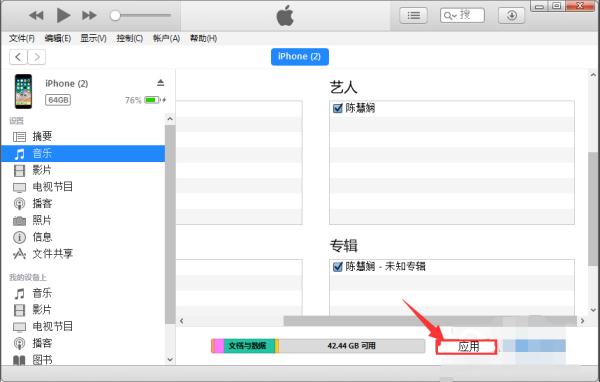Viewport: 600px width, 382px height.
Task: Open the 帮助(H) menu
Action: pos(204,38)
